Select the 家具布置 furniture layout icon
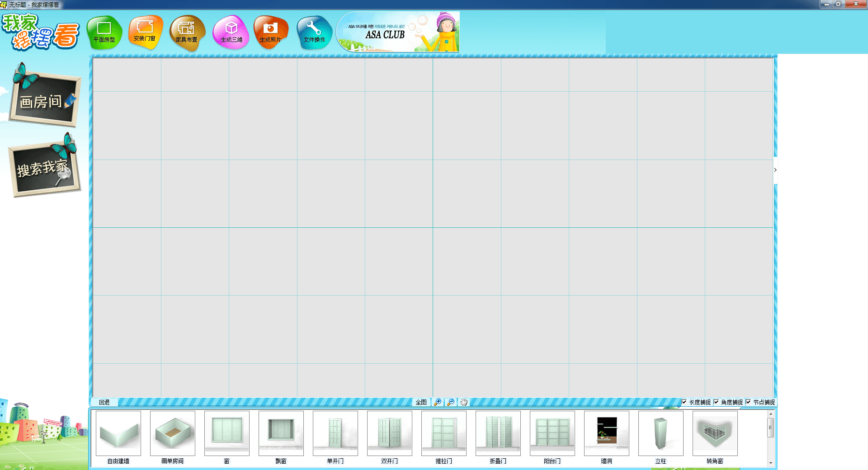The image size is (868, 470). pos(187,32)
